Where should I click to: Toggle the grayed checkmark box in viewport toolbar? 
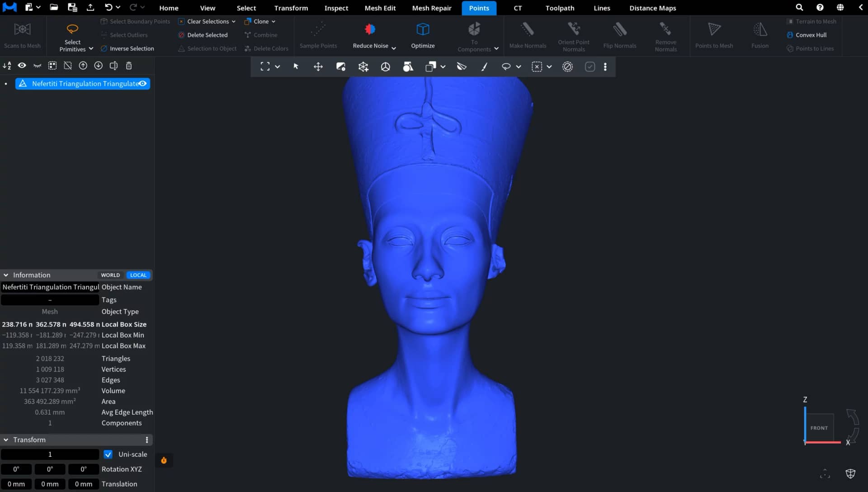[590, 66]
